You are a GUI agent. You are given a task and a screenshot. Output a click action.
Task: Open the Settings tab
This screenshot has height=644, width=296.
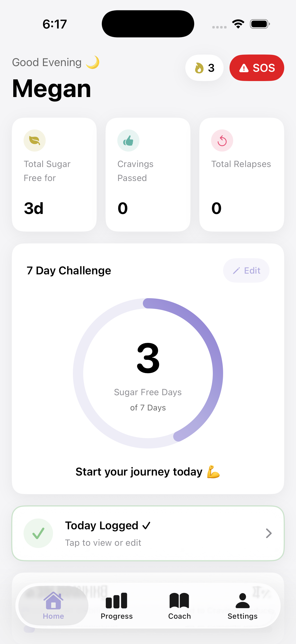[x=242, y=605]
